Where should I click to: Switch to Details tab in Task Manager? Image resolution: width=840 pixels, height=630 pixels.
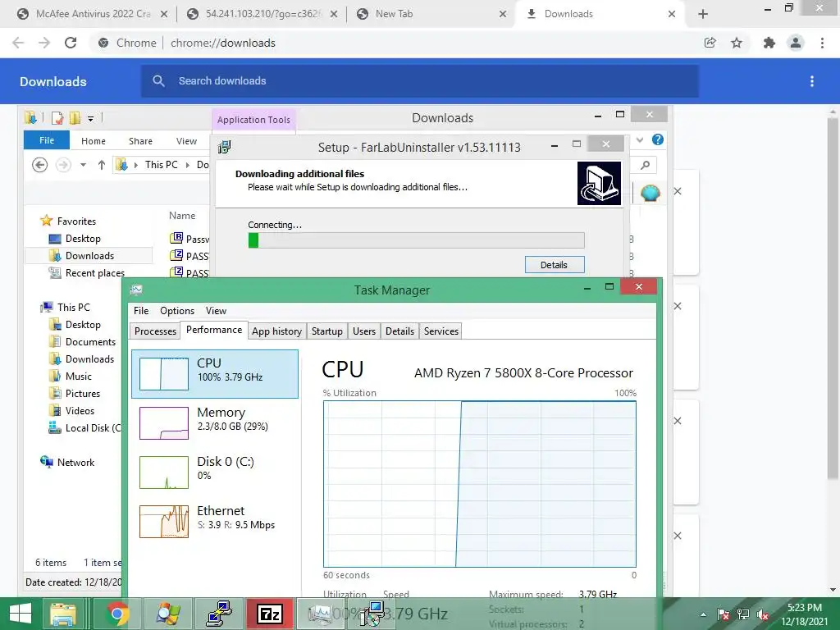click(x=399, y=331)
